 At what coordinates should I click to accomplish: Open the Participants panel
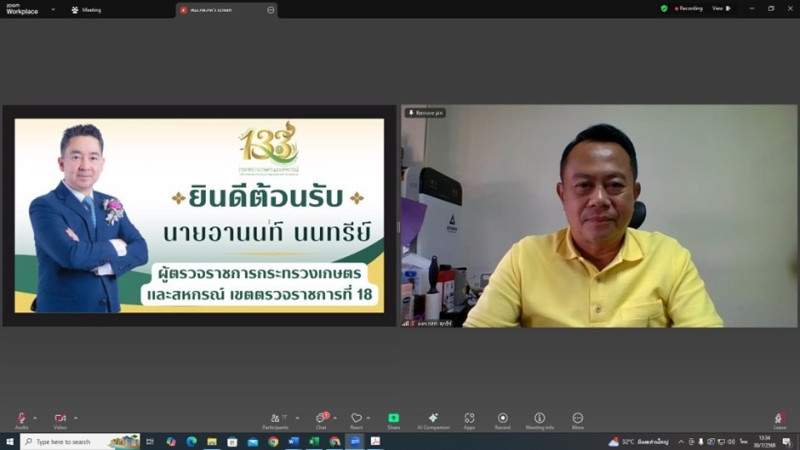tap(275, 418)
